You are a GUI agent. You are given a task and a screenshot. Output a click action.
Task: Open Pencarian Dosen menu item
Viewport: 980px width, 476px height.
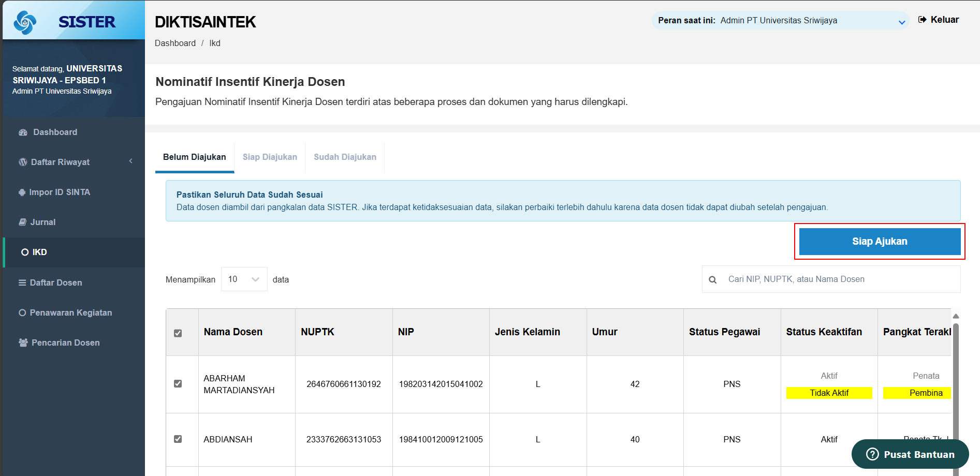click(x=74, y=343)
